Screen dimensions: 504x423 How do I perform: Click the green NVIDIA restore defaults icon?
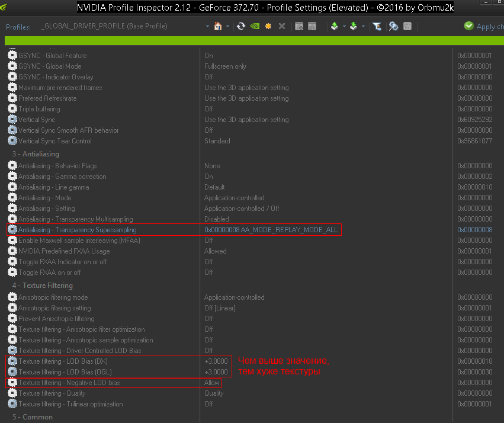[x=255, y=26]
